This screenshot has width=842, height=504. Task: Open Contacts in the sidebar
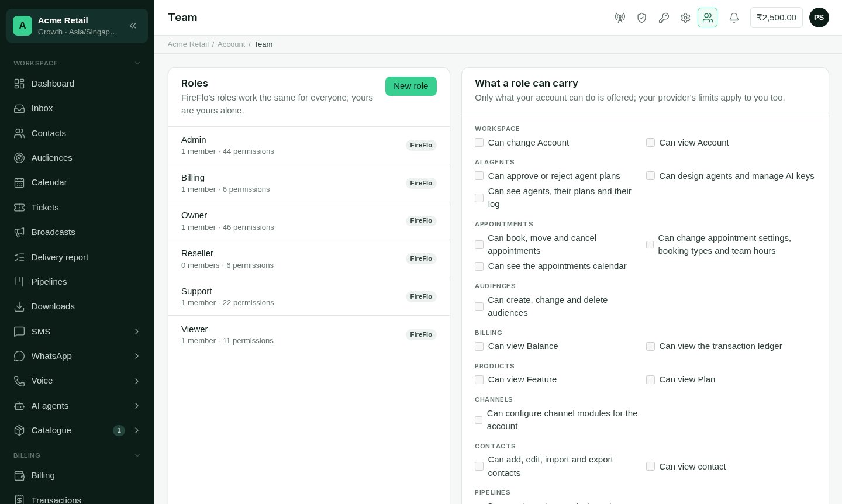coord(77,133)
